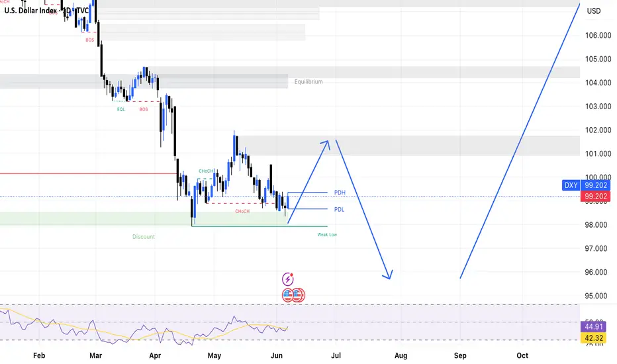Click the Apr label on time axis
This screenshot has width=617, height=364.
[155, 355]
